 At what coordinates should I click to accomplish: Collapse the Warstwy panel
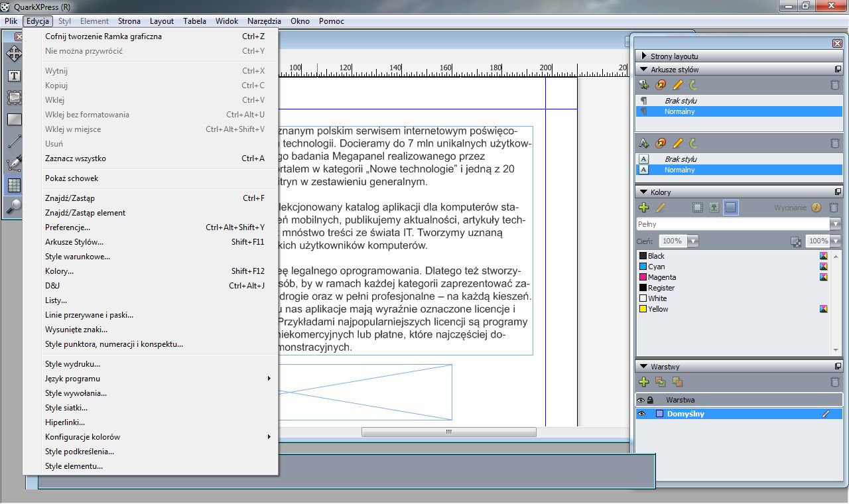tap(642, 366)
